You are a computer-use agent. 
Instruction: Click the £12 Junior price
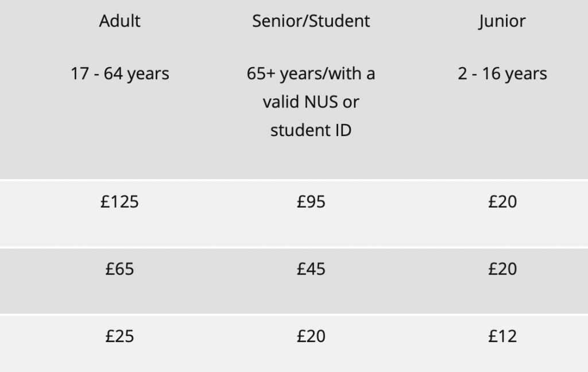(x=502, y=336)
